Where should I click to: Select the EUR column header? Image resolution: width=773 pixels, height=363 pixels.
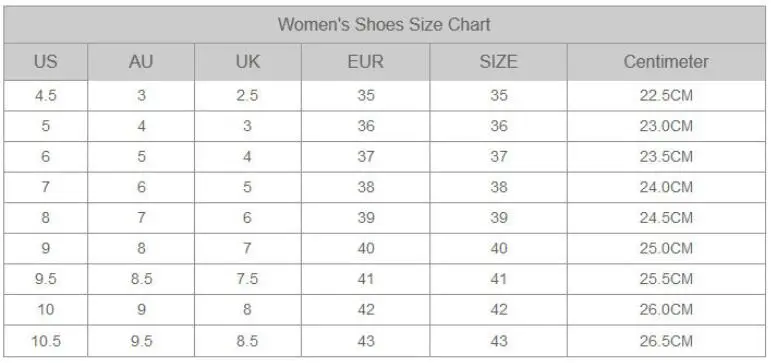click(365, 62)
